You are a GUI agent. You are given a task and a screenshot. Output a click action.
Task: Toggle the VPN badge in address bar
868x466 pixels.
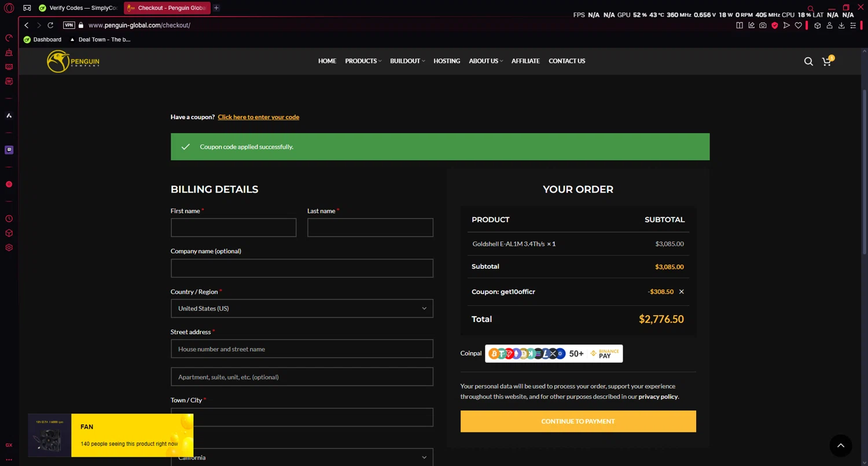coord(69,25)
